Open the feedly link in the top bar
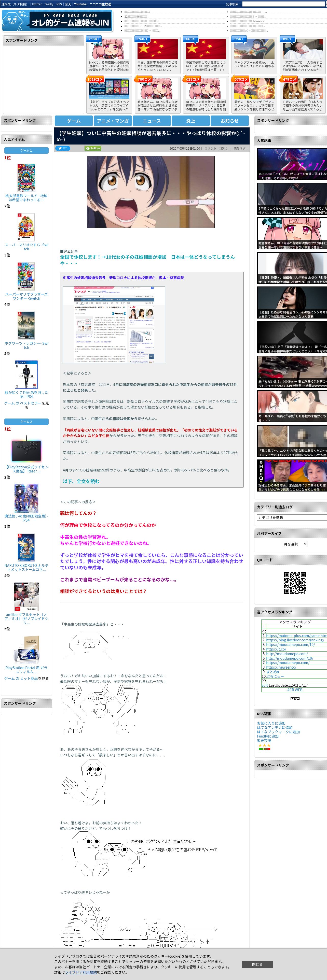327x980 pixels. pyautogui.click(x=49, y=4)
